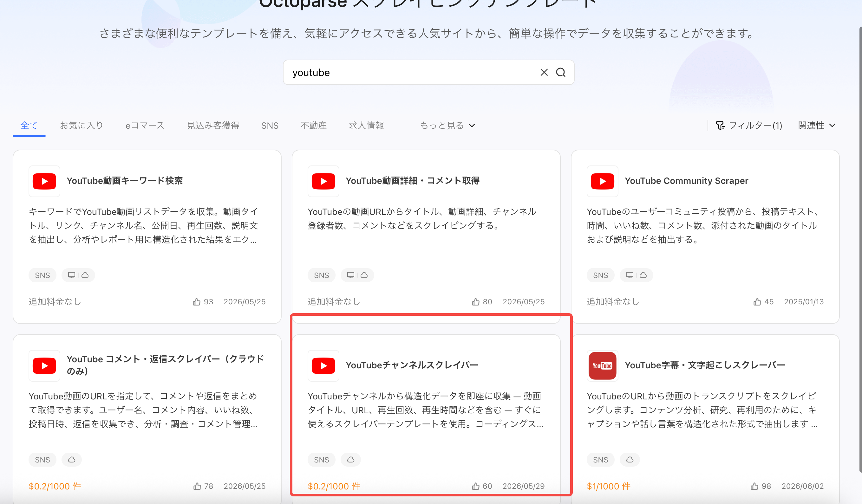862x504 pixels.
Task: Click the search magnifier icon
Action: click(561, 72)
